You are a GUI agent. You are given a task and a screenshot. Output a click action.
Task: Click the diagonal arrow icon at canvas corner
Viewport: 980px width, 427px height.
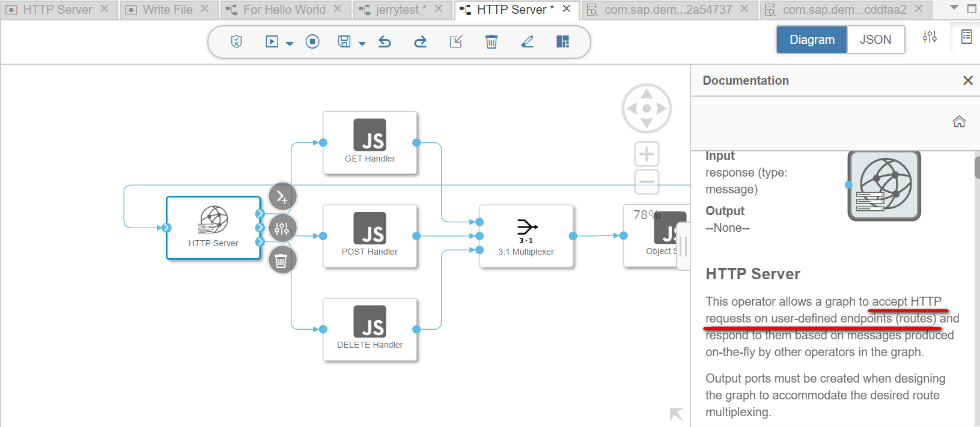[x=677, y=414]
